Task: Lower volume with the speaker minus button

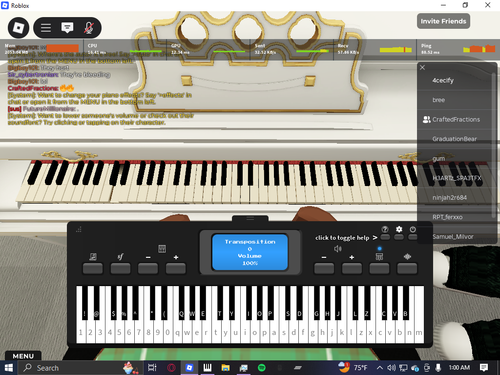Action: (324, 268)
